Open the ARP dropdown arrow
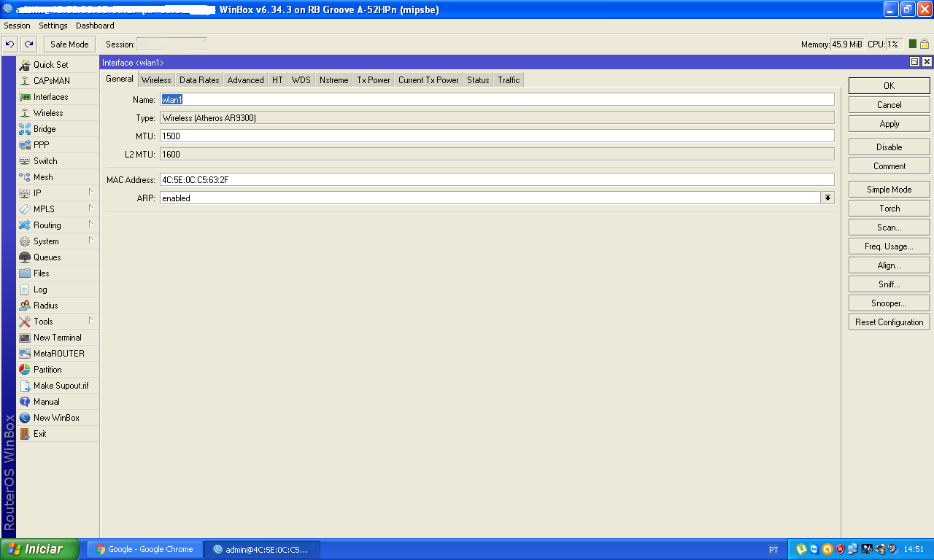 pyautogui.click(x=828, y=198)
